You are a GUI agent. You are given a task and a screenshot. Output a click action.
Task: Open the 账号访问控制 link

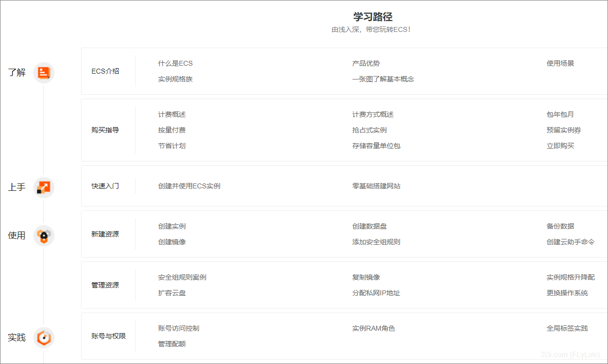[x=179, y=328]
